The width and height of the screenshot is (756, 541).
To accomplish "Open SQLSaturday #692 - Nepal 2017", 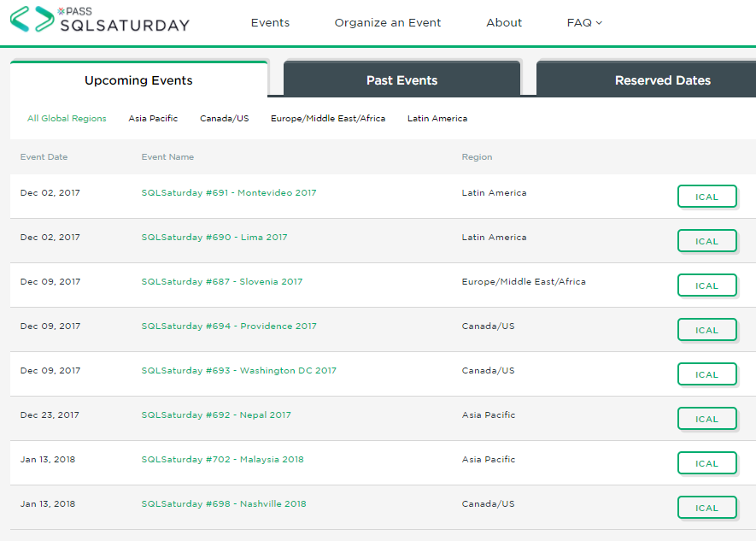I will pos(216,415).
